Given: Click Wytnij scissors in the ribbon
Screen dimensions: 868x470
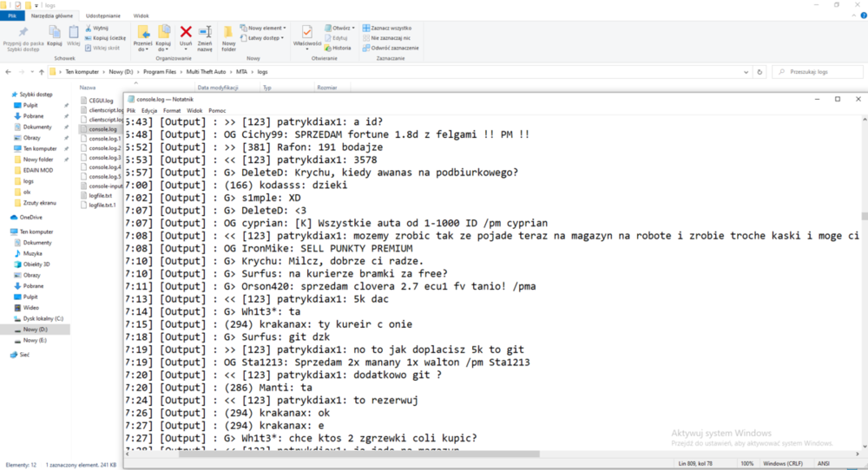Looking at the screenshot, I should (x=97, y=29).
